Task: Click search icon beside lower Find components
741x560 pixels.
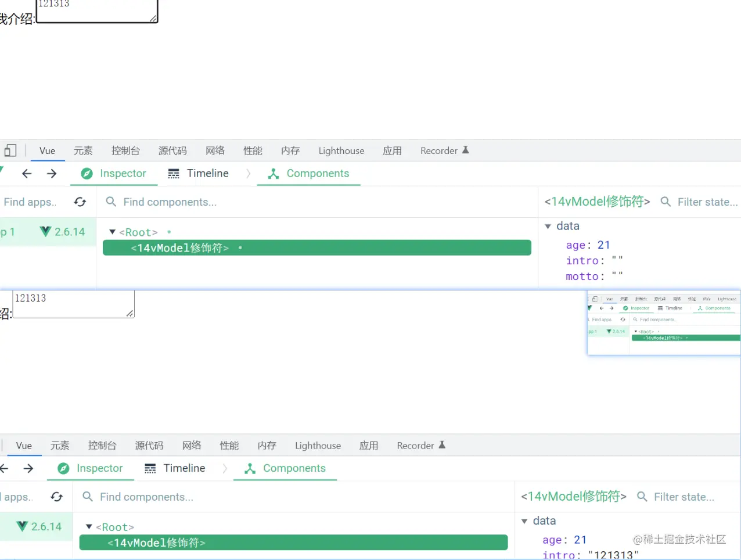Action: (88, 497)
